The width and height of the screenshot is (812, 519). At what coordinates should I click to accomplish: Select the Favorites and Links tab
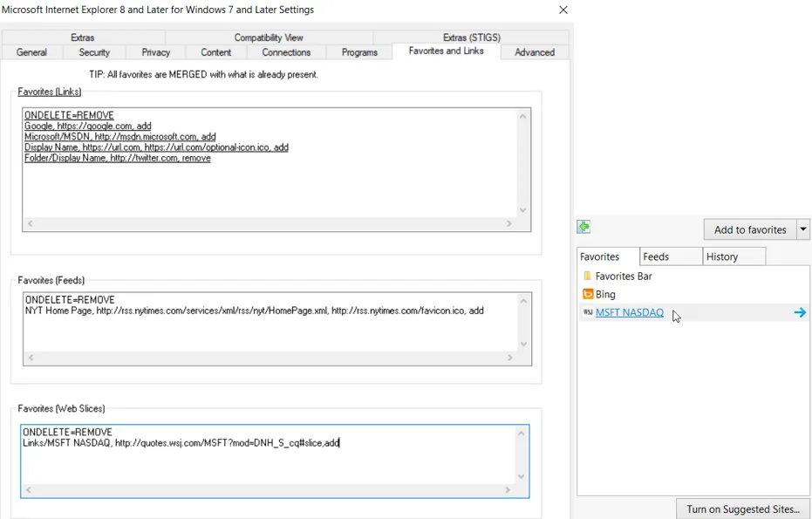point(447,51)
